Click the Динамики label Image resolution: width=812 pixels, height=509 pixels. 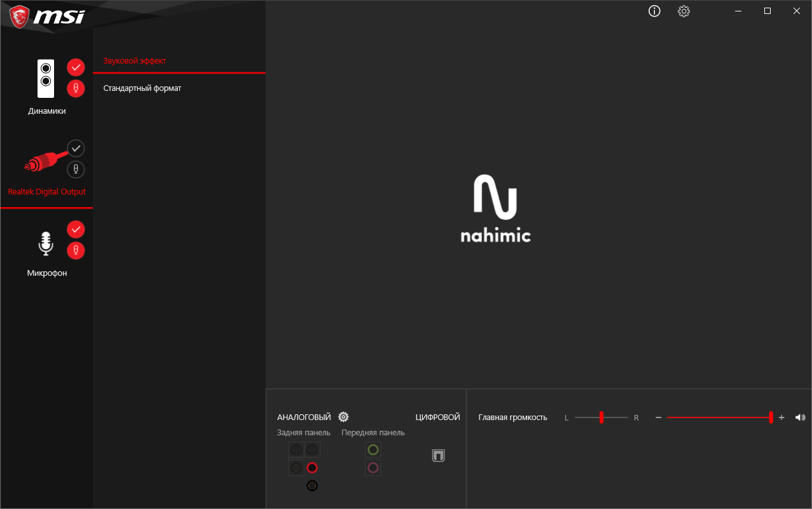[47, 111]
